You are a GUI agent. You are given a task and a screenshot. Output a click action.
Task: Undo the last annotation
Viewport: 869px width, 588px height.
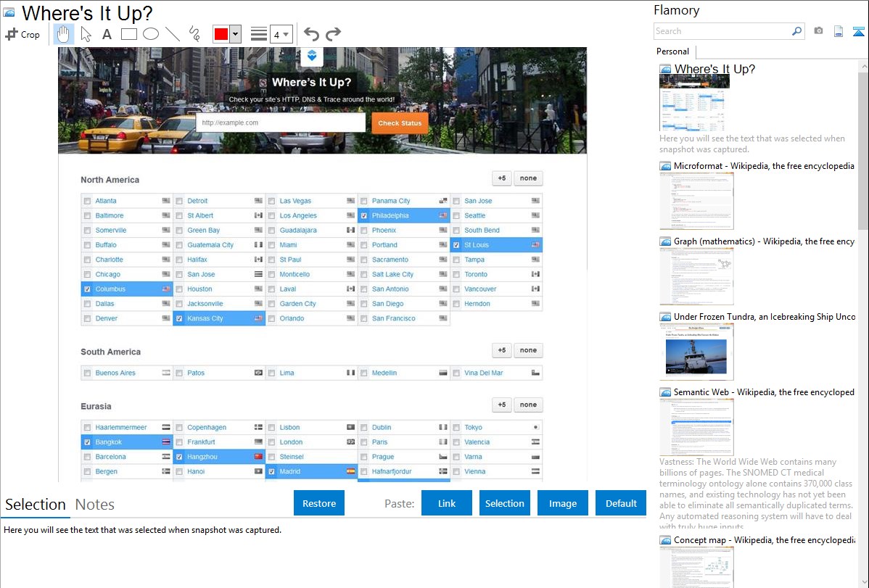pyautogui.click(x=311, y=34)
